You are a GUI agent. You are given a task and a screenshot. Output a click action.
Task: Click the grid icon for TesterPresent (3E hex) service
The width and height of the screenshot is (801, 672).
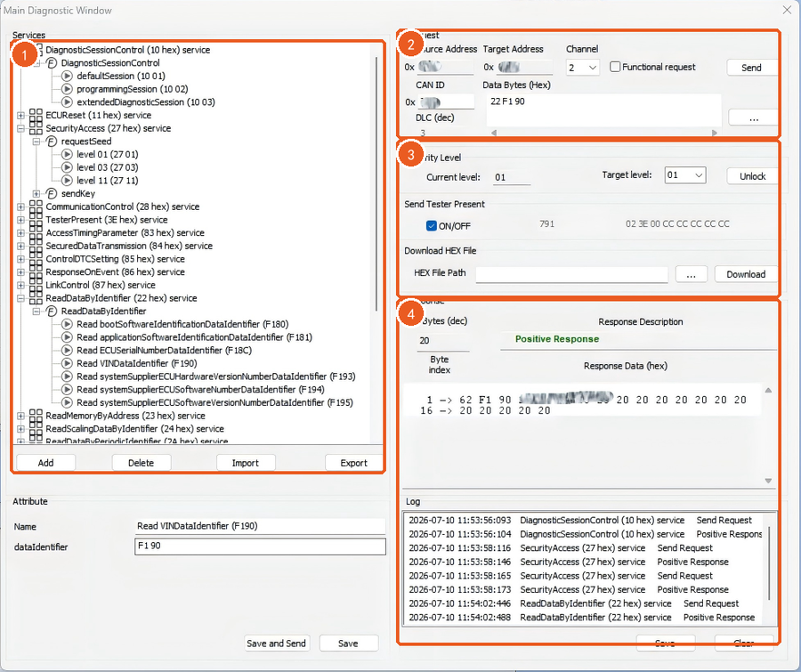pos(36,220)
